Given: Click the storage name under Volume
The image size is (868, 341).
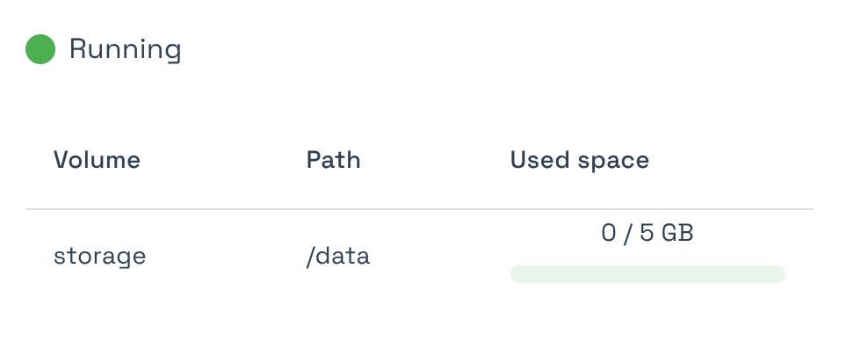Looking at the screenshot, I should pyautogui.click(x=99, y=257).
